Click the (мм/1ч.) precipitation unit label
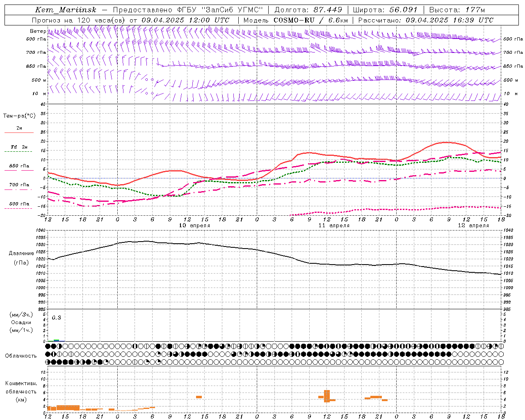Screen dimensions: 525x420 tap(21, 330)
